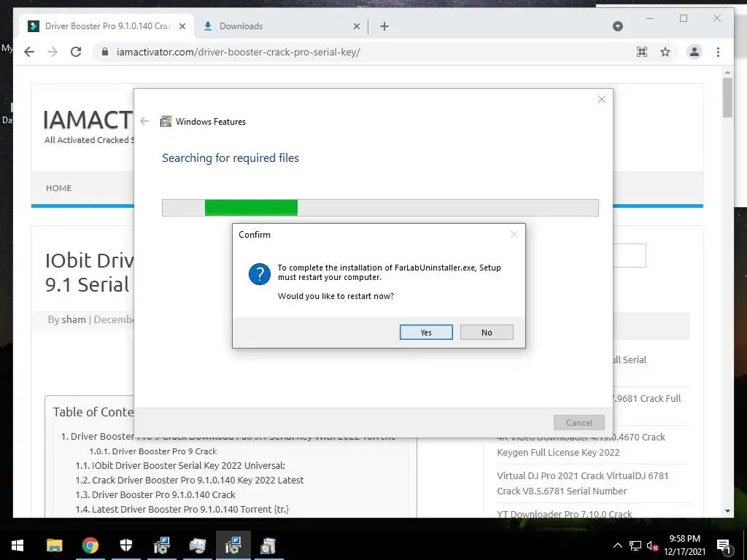
Task: Jump to 1.0.1 Driver Booster Pro 9 Crack
Action: (152, 451)
